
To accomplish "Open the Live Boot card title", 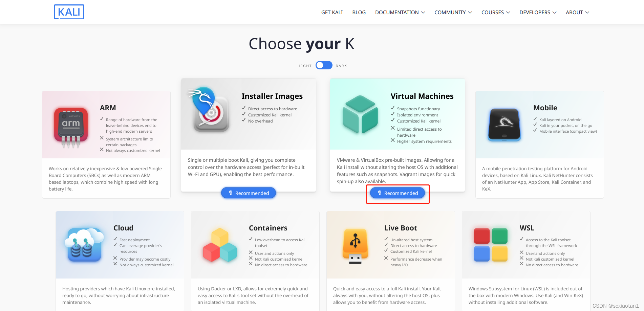I will [401, 228].
